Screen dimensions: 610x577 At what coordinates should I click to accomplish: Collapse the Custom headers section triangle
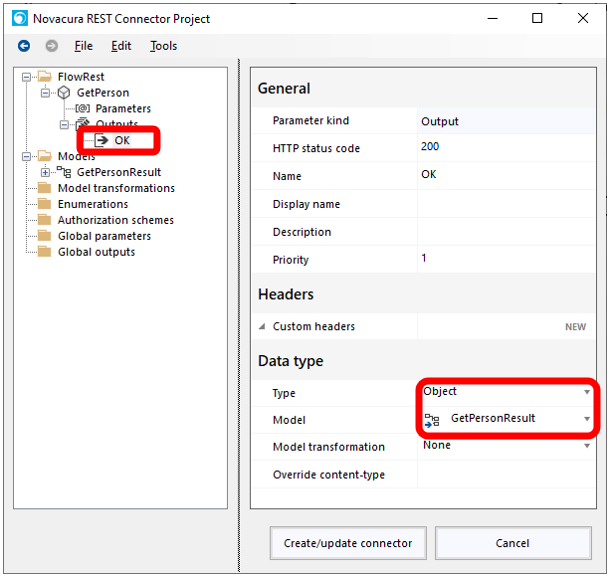tap(262, 326)
